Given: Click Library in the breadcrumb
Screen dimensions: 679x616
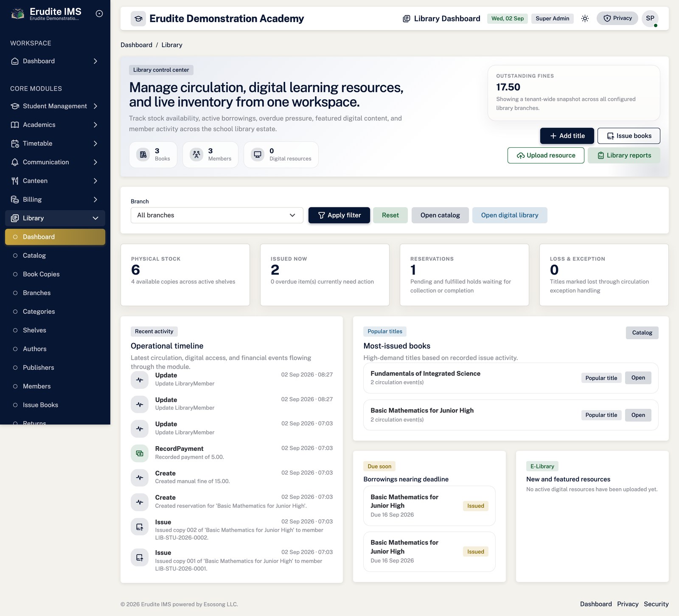Looking at the screenshot, I should point(172,45).
